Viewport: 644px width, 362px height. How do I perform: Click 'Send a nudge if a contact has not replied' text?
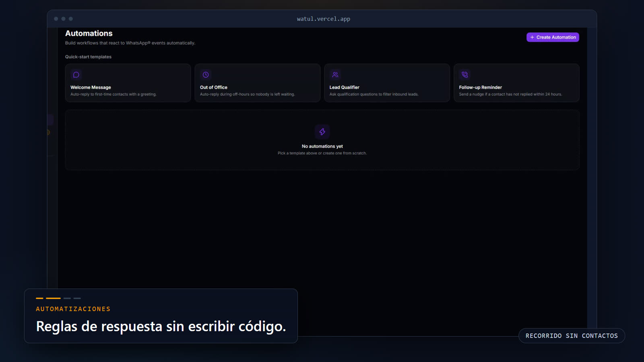pyautogui.click(x=510, y=94)
